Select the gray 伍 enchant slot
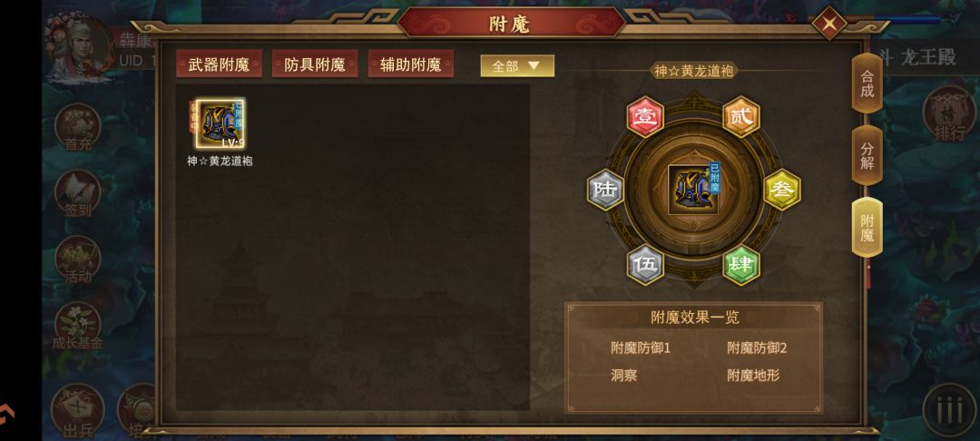 click(x=644, y=264)
